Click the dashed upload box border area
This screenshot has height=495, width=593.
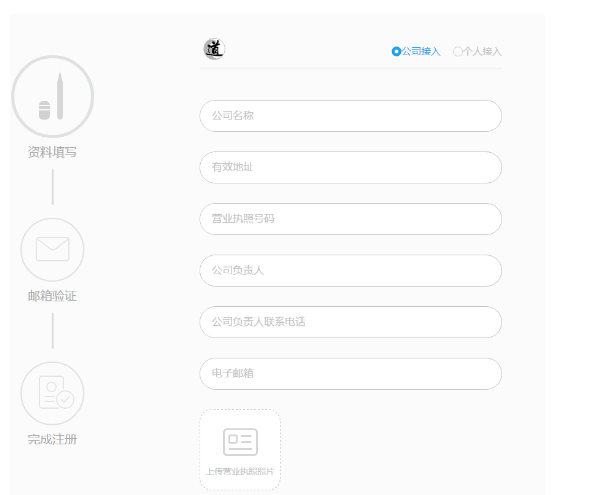point(240,450)
